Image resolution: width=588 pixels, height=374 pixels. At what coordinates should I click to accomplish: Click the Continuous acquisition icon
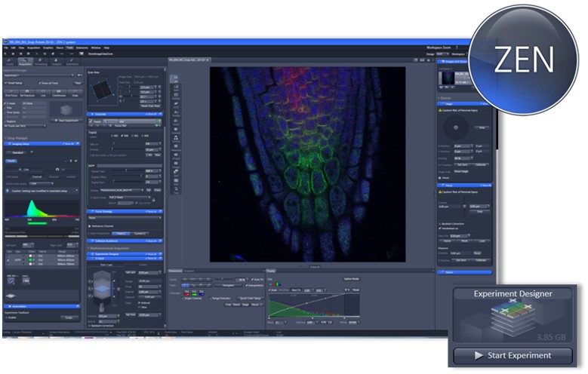[59, 93]
